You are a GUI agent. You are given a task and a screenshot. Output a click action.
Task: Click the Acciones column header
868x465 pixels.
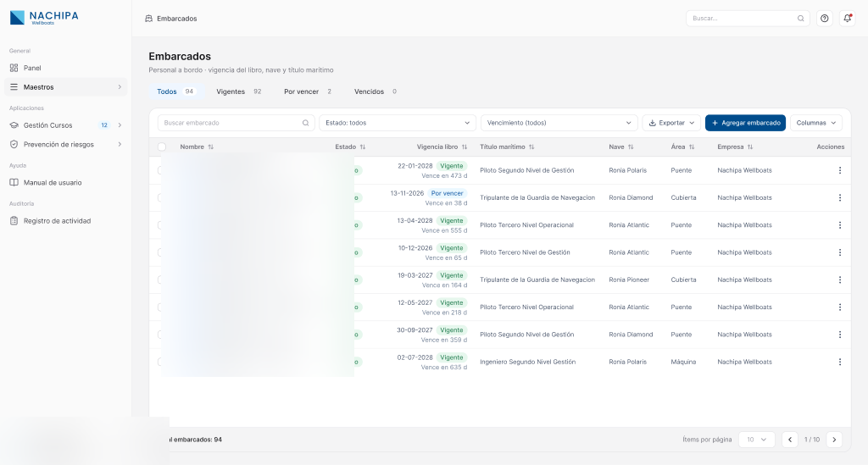pyautogui.click(x=831, y=147)
